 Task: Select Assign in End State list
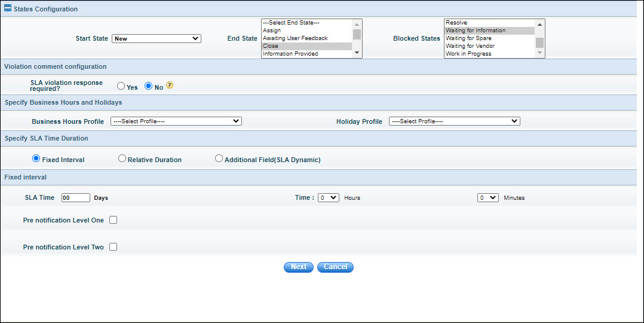[272, 31]
